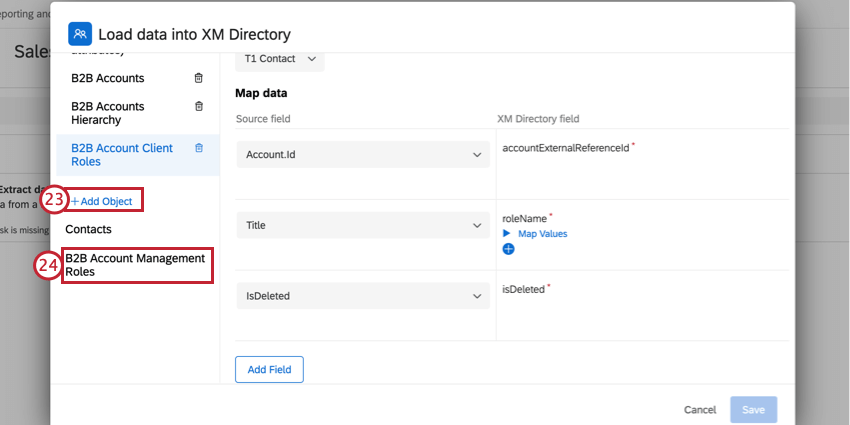This screenshot has height=425, width=850.
Task: Click the Load data into XM Directory title
Action: click(x=195, y=35)
